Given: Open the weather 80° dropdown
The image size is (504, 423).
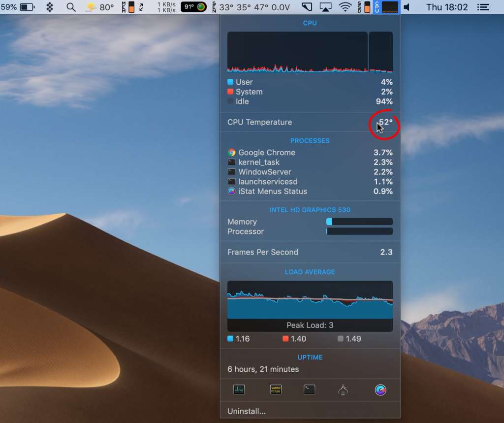Looking at the screenshot, I should (x=97, y=7).
